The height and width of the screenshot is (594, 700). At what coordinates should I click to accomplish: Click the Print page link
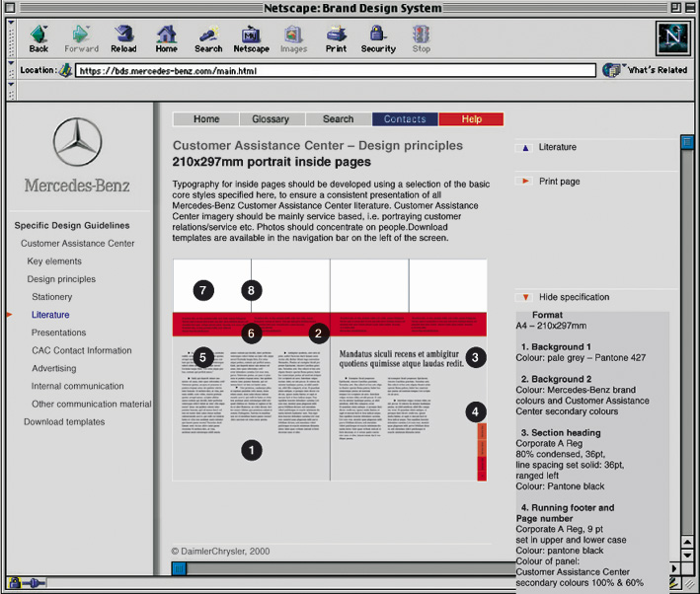560,182
